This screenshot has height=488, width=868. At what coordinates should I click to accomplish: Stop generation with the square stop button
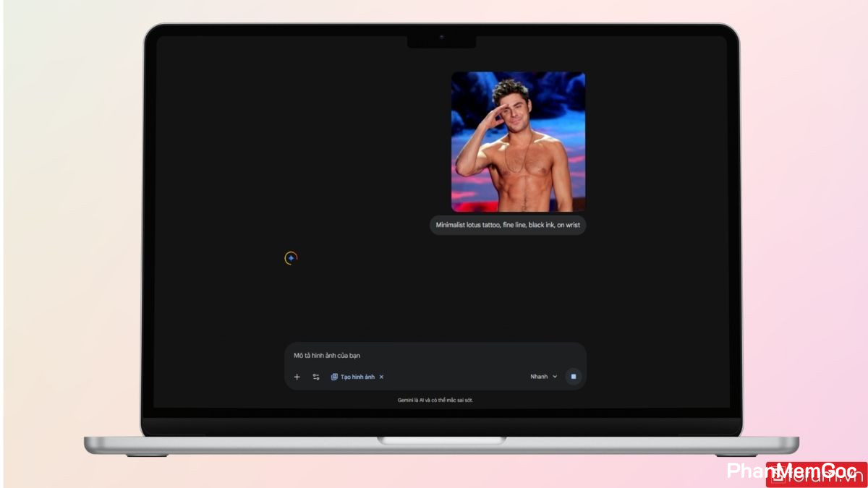574,377
